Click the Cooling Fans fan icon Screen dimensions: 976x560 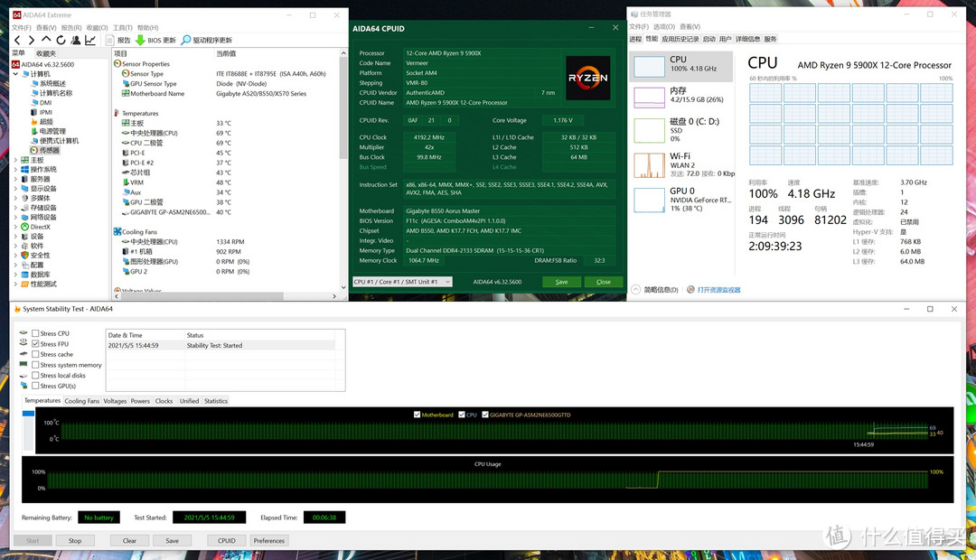click(117, 231)
